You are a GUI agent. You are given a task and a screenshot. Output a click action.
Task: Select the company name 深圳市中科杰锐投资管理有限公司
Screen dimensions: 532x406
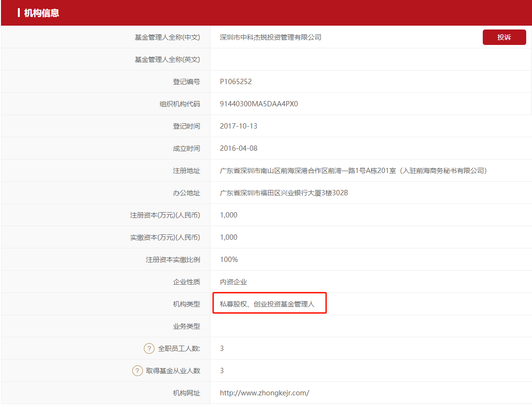[270, 37]
